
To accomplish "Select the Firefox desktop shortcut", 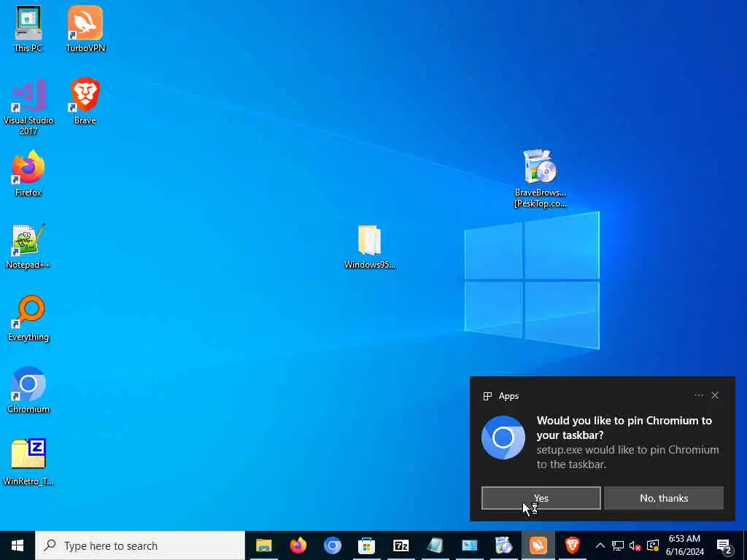I will pos(28,174).
